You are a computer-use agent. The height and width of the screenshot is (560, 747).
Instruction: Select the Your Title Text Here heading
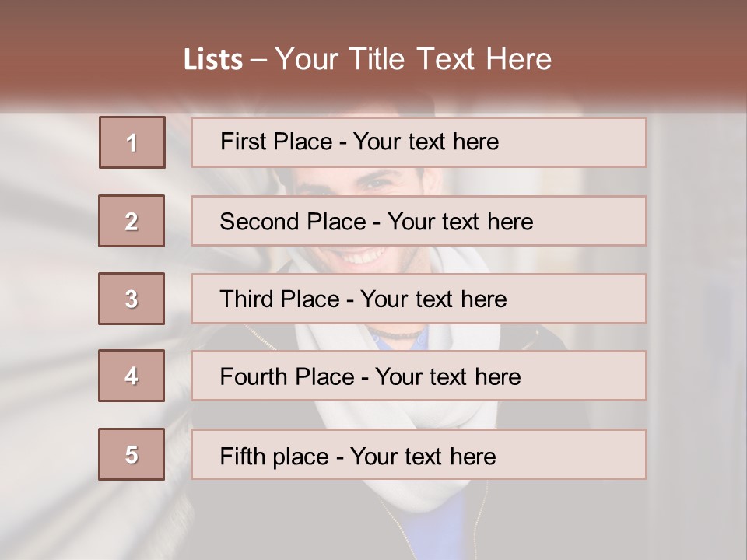413,59
